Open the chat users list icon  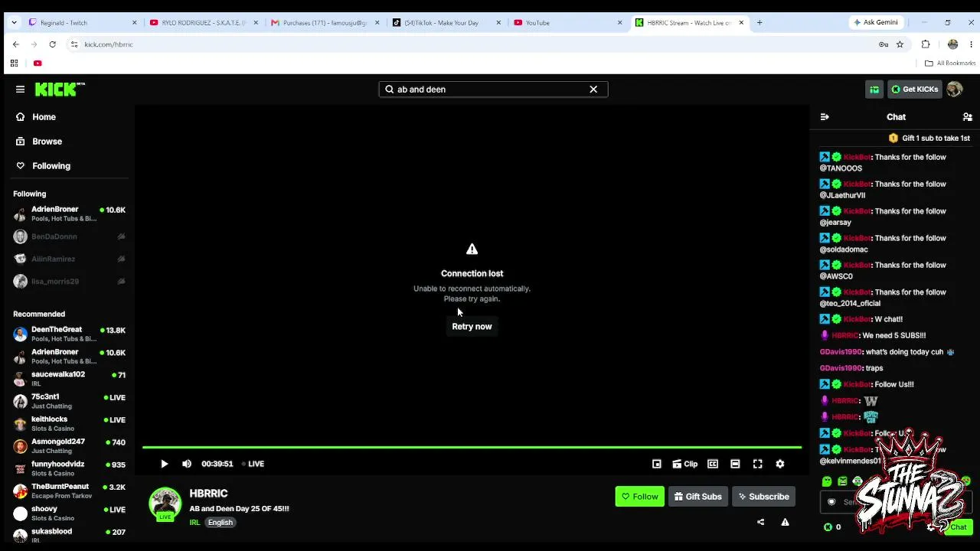coord(967,117)
